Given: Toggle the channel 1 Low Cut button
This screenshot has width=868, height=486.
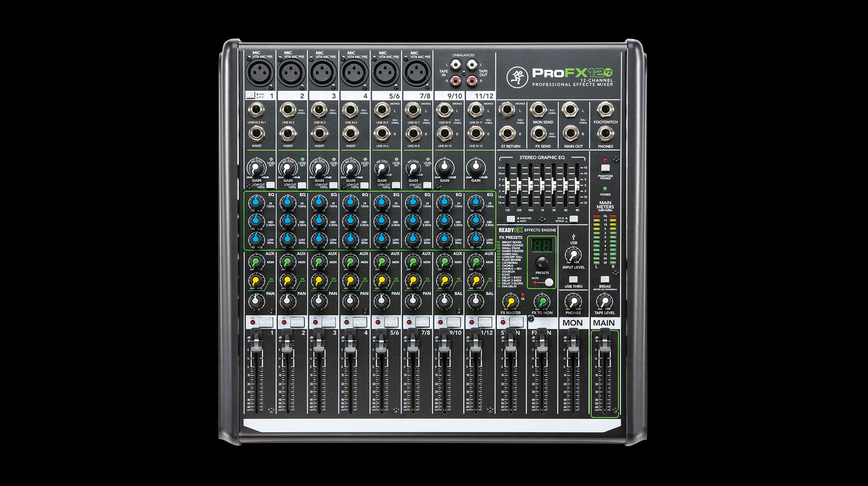Looking at the screenshot, I should click(270, 185).
